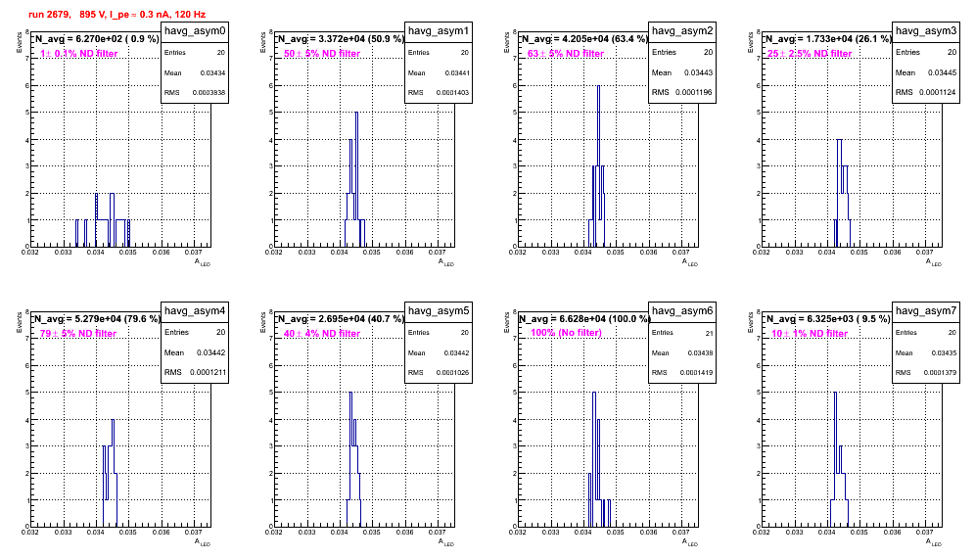Screen dimensions: 975x560
Task: Select label N_avg = 6.270e+02 ( 0.9 %)
Action: pyautogui.click(x=97, y=38)
